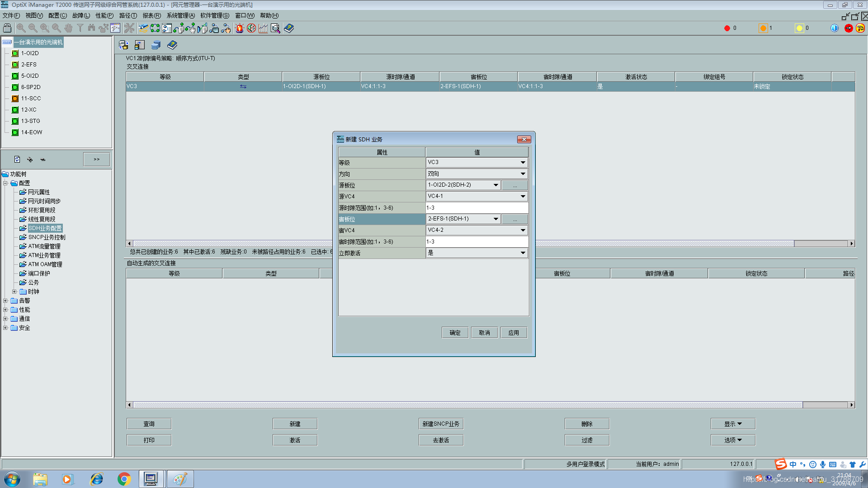The height and width of the screenshot is (488, 868).
Task: Click the red alarm beacon toolbar icon
Action: (x=239, y=28)
